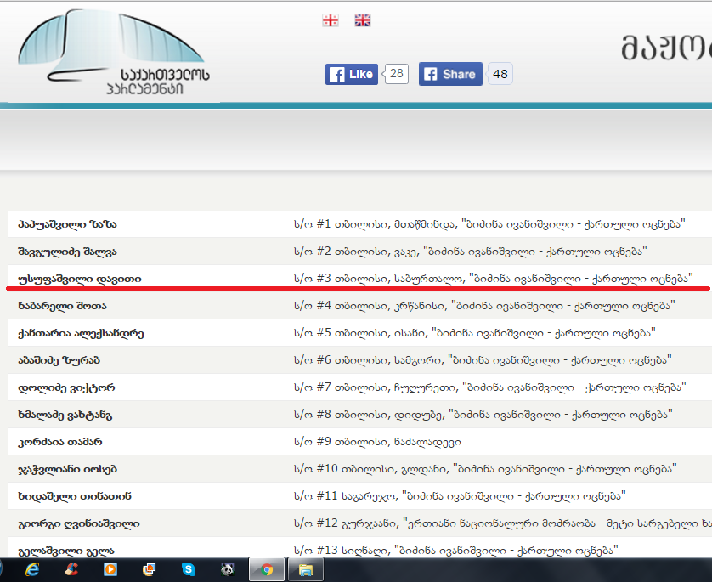Select the name ხაბარელი შოთა
The width and height of the screenshot is (712, 588).
[62, 306]
